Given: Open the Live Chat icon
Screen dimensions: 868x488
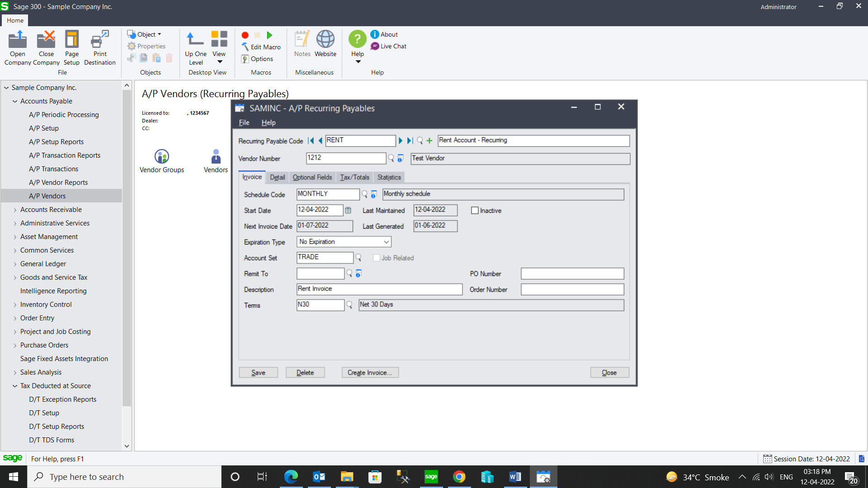Looking at the screenshot, I should pos(375,46).
